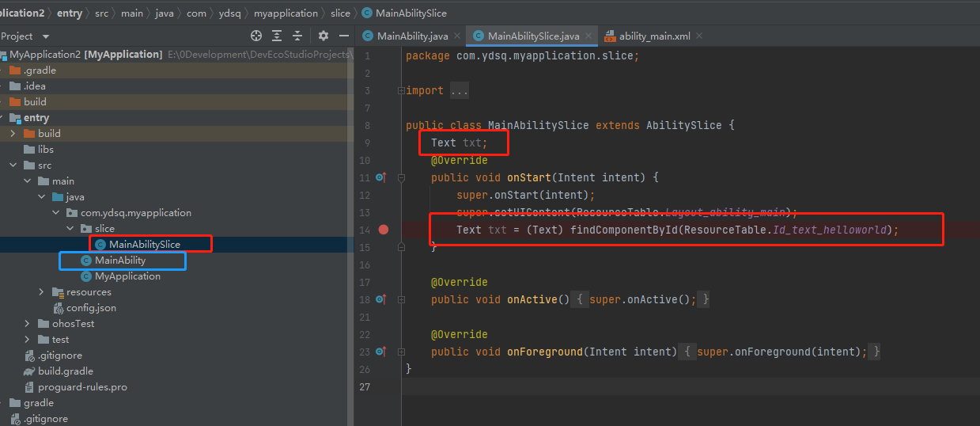The height and width of the screenshot is (426, 980).
Task: Expand the folded import block
Action: tap(401, 91)
